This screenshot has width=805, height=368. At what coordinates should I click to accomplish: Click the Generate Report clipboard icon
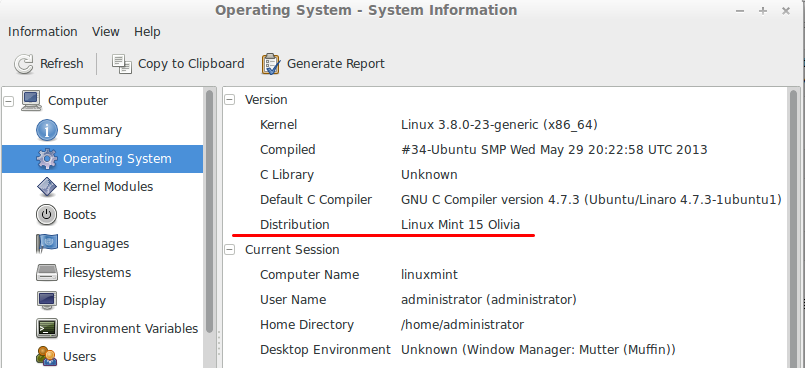tap(271, 64)
